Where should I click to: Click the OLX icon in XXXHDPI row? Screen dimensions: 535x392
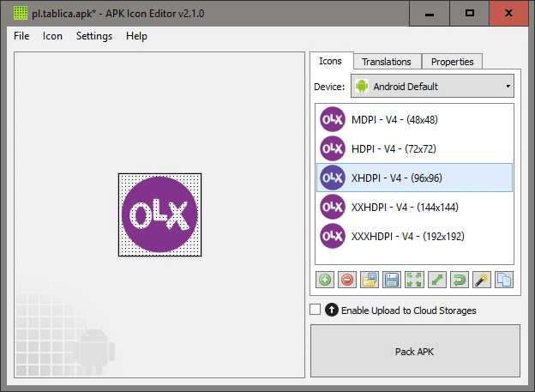[333, 236]
